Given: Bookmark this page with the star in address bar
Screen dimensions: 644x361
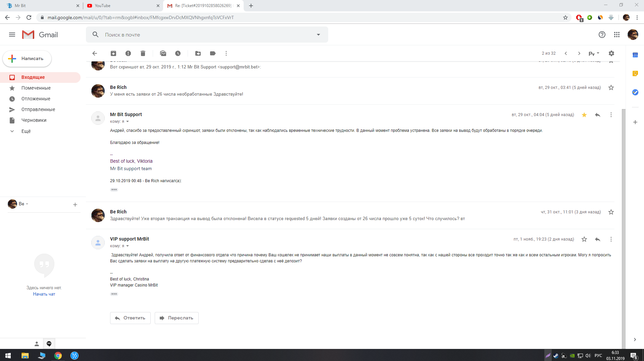Looking at the screenshot, I should coord(565,17).
